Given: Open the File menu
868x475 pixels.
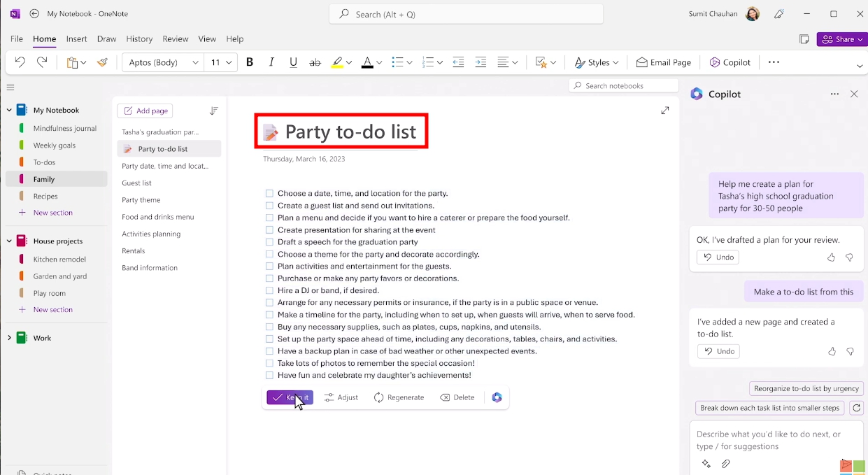Looking at the screenshot, I should click(x=17, y=39).
